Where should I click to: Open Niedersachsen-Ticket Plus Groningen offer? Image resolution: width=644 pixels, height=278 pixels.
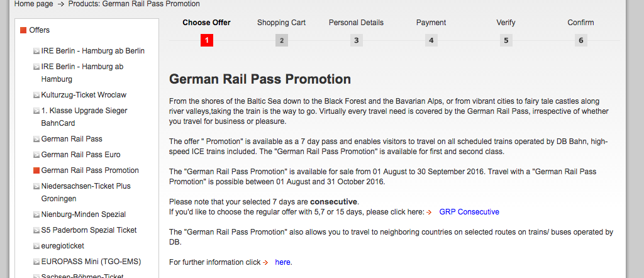point(86,192)
